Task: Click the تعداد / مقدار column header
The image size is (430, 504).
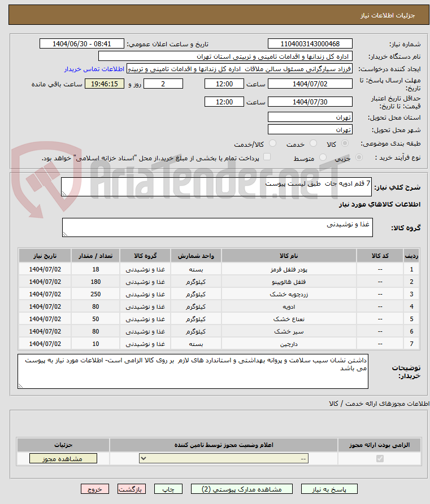Action: 95,256
